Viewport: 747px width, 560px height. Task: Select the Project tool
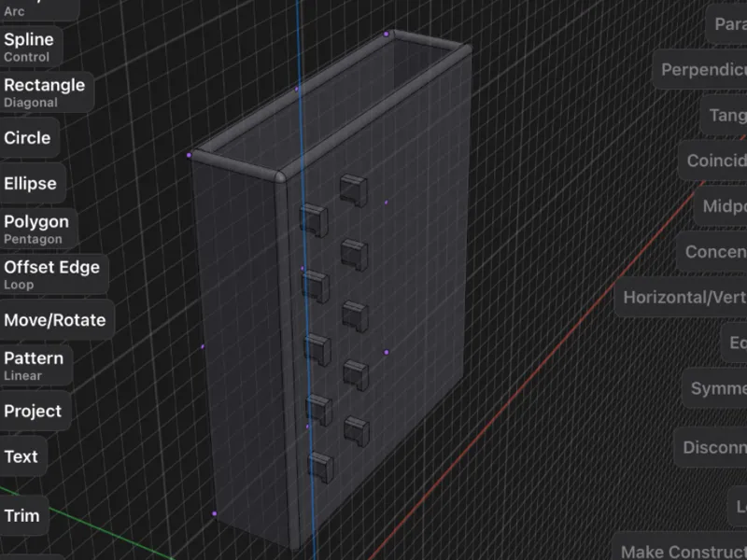coord(35,411)
